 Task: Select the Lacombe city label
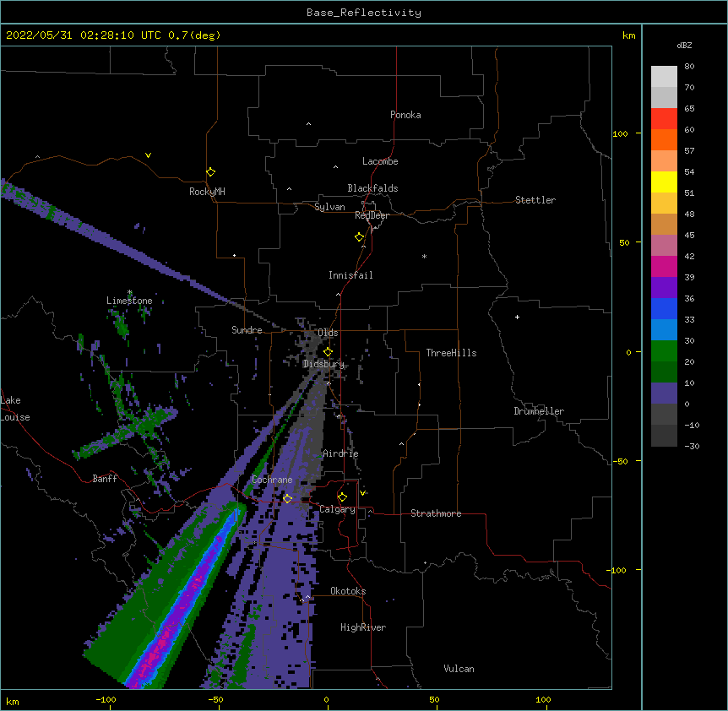click(380, 161)
